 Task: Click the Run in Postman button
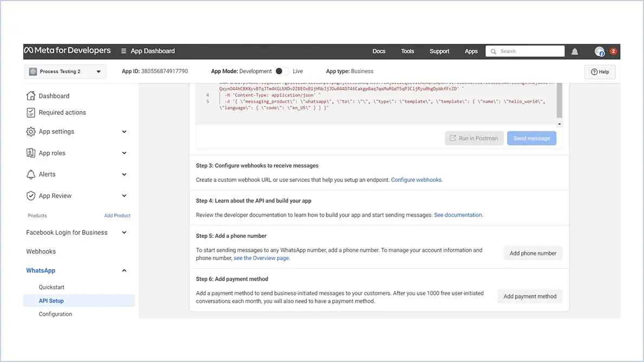click(474, 138)
